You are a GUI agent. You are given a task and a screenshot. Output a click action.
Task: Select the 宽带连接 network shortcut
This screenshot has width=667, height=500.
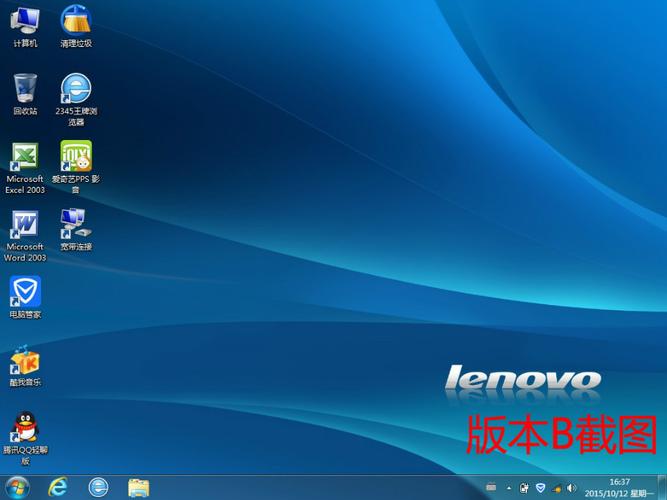coord(76,230)
